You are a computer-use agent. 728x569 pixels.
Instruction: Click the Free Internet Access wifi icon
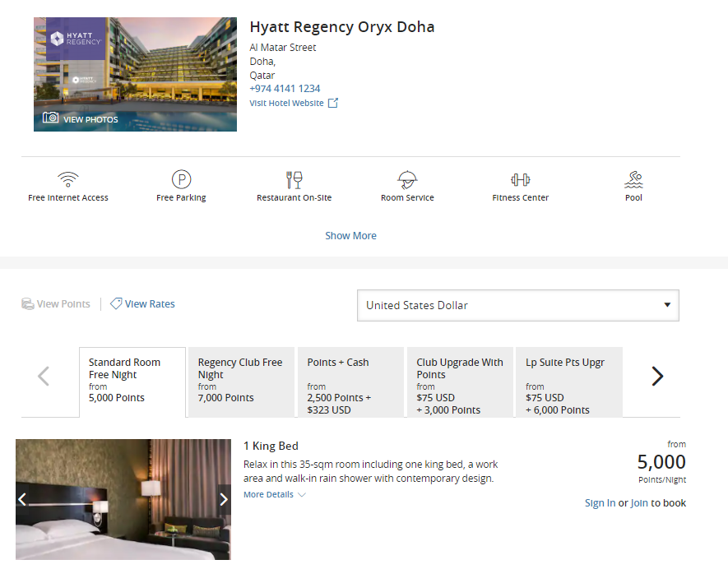point(67,179)
